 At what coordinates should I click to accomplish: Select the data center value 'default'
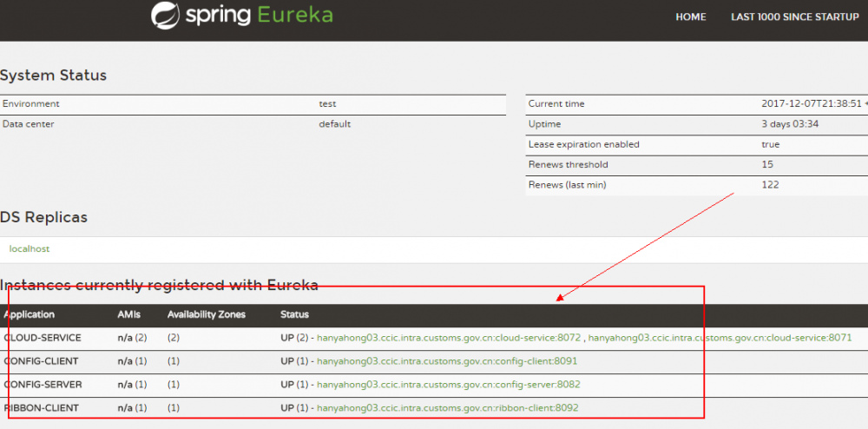334,124
